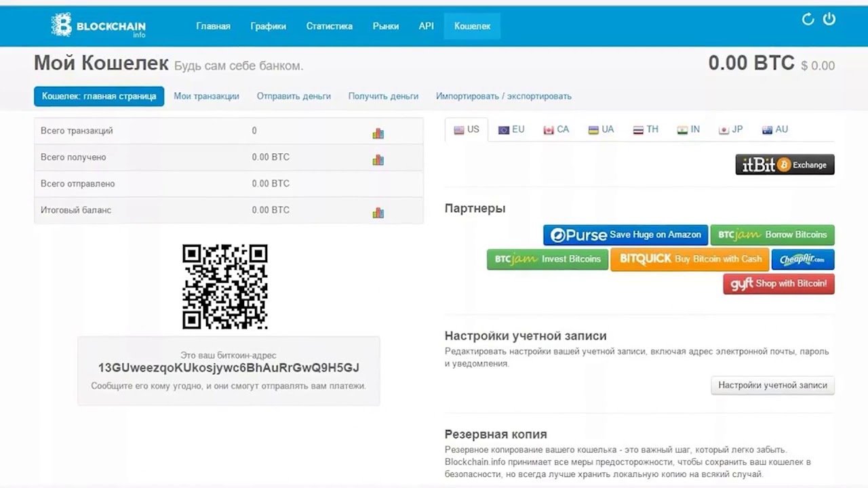Image resolution: width=868 pixels, height=488 pixels.
Task: Select the JP country tab
Action: [731, 129]
